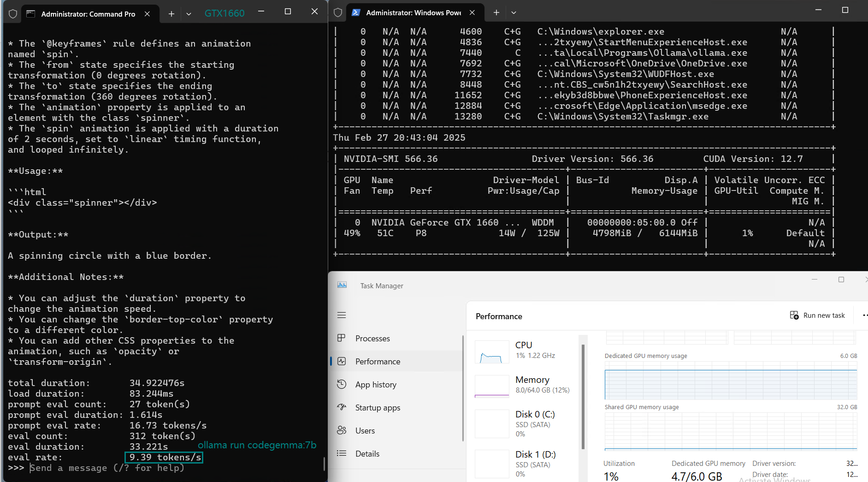Viewport: 868px width, 482px height.
Task: Open the Task Manager hamburger navigation menu
Action: [x=342, y=315]
